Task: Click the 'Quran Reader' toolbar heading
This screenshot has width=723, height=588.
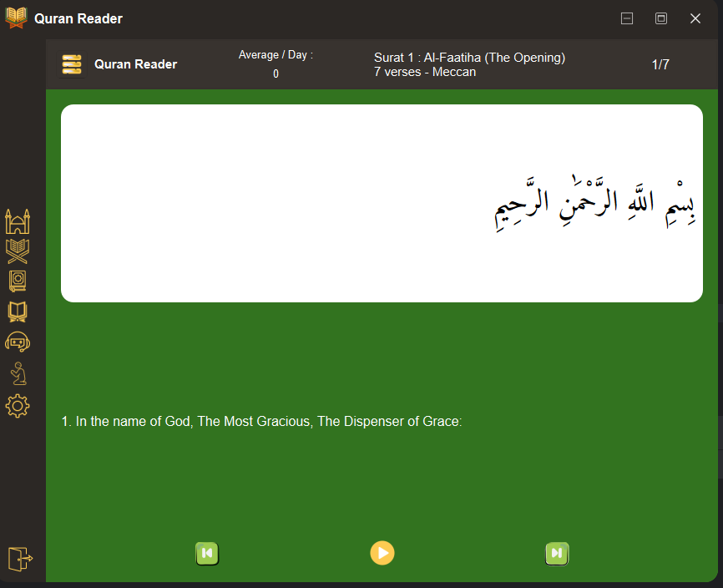Action: [x=135, y=64]
